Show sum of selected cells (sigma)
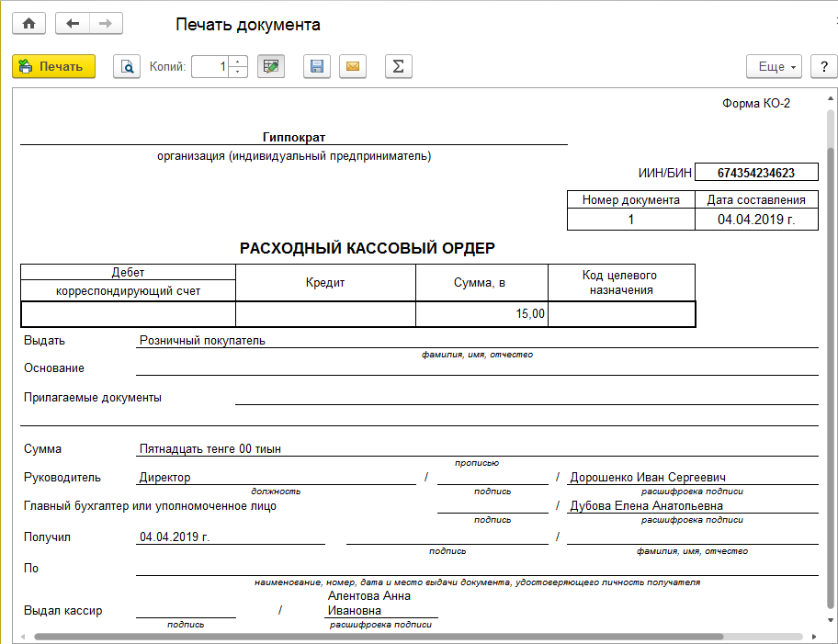Screen dimensions: 838x644 click(399, 67)
